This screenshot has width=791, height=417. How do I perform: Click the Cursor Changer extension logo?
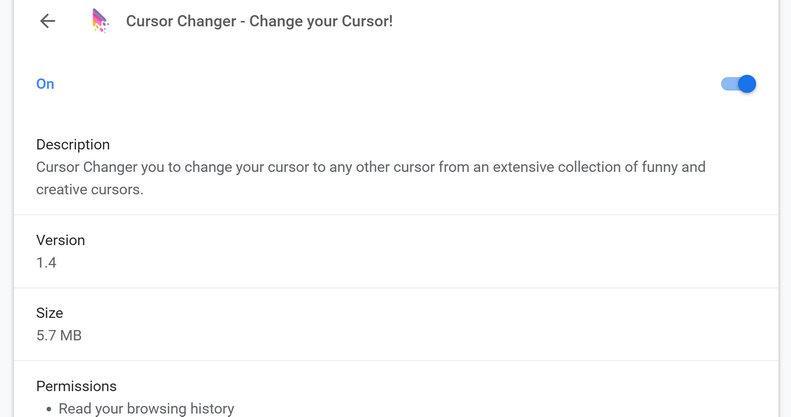pos(100,21)
